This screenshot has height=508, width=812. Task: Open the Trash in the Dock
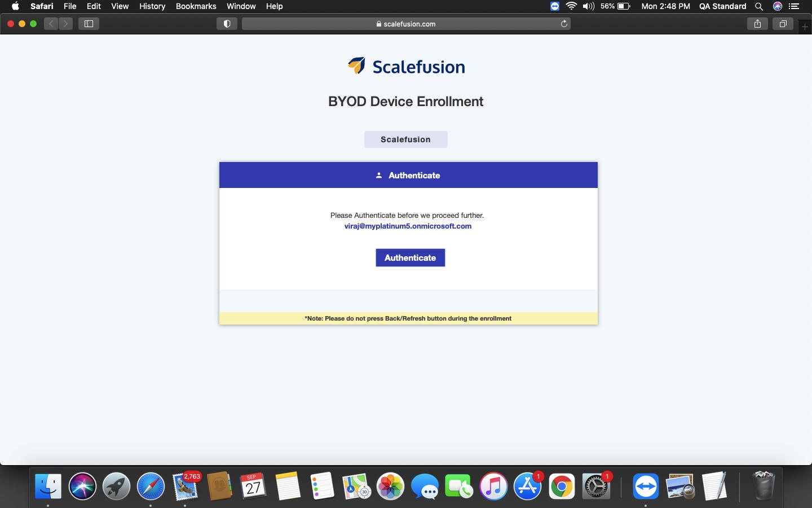764,486
